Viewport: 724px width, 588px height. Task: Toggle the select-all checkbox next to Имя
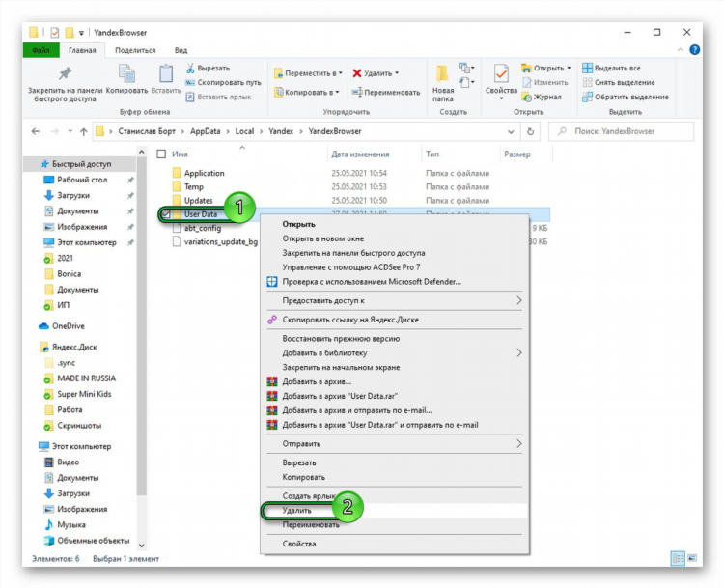pos(161,154)
